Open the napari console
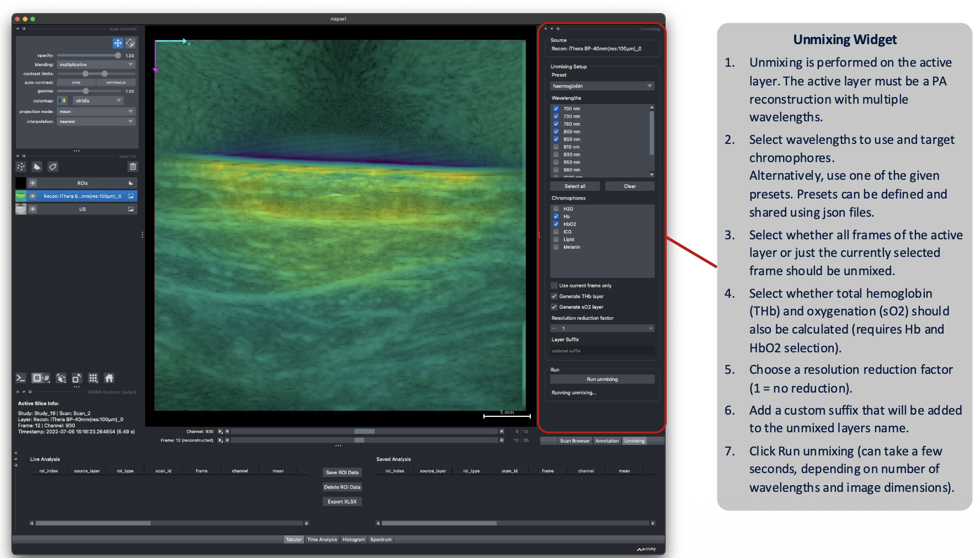The width and height of the screenshot is (980, 558). click(x=20, y=378)
